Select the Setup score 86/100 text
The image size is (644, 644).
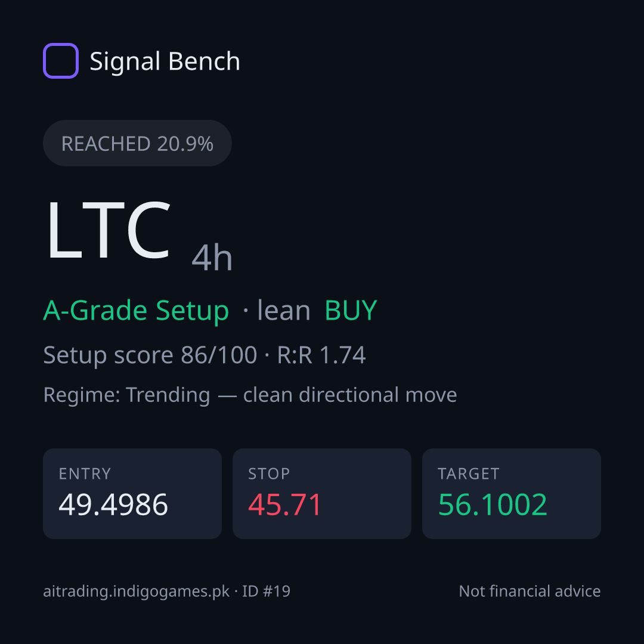point(150,355)
